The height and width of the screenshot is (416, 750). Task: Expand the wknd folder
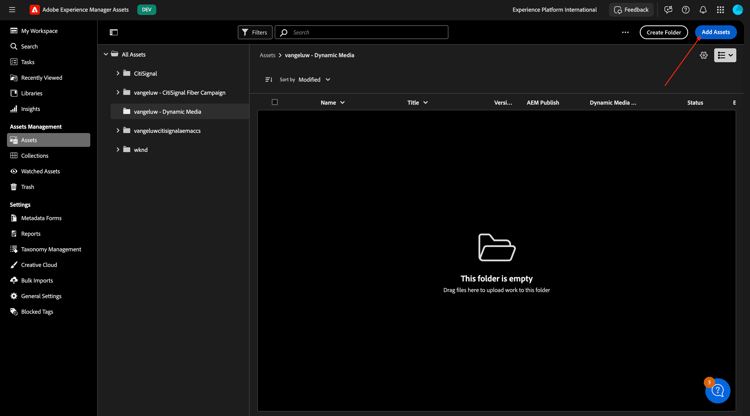coord(118,150)
